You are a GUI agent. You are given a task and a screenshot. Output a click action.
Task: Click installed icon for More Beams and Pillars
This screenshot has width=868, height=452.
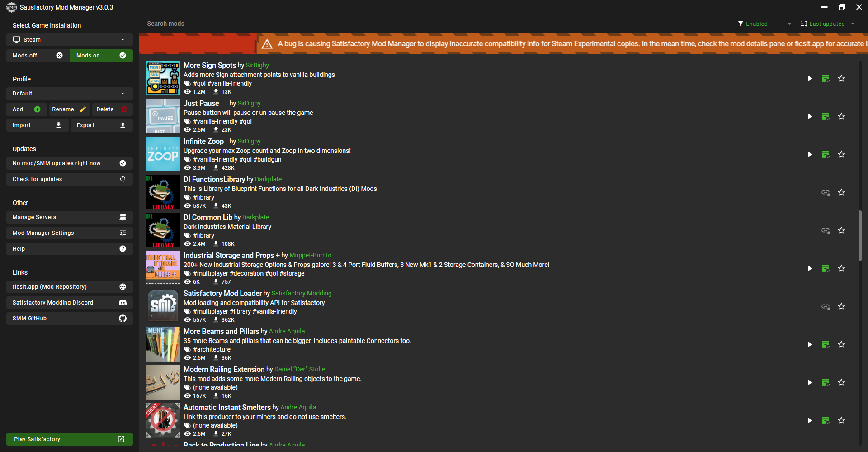click(826, 344)
